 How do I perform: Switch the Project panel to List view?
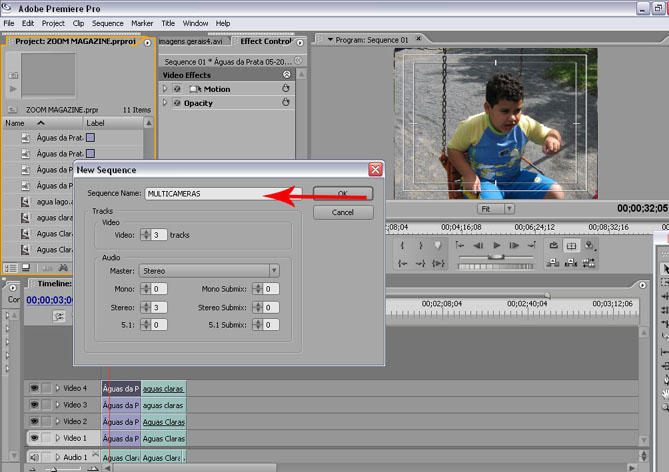[x=12, y=268]
